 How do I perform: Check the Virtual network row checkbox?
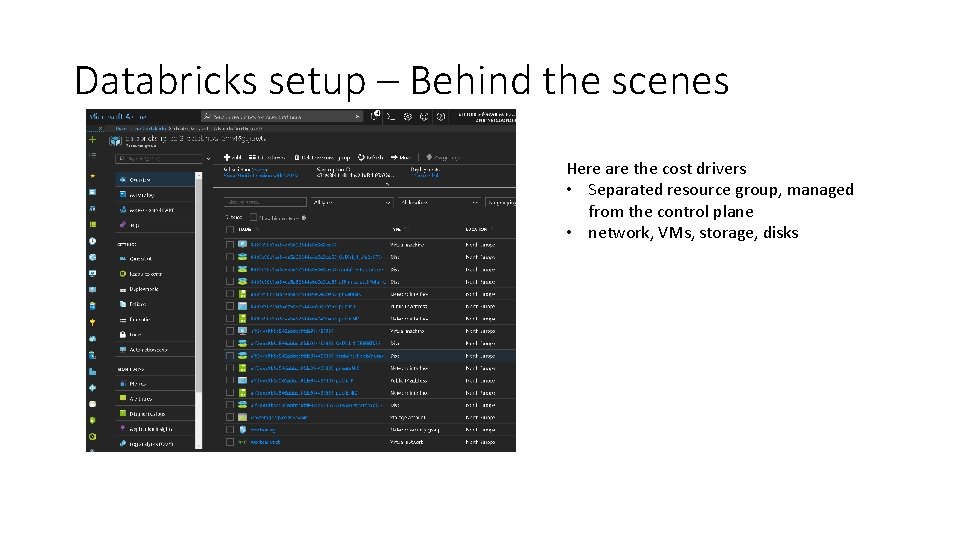230,441
